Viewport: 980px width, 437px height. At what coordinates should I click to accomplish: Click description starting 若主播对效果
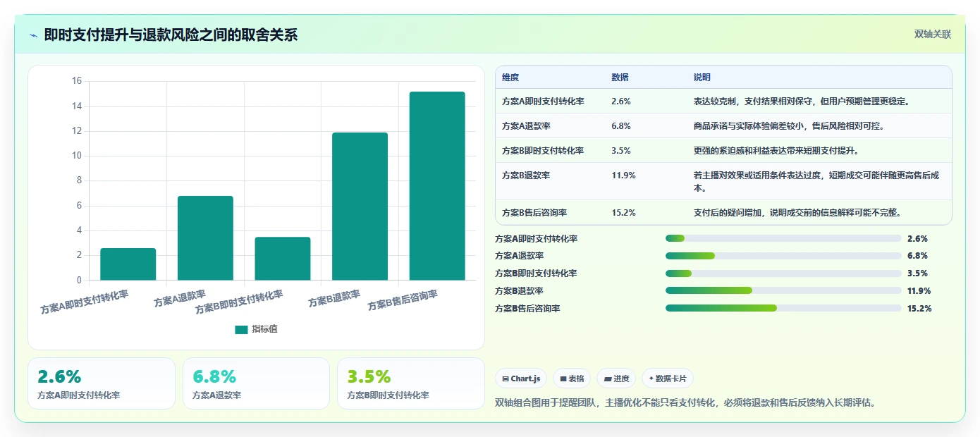816,182
